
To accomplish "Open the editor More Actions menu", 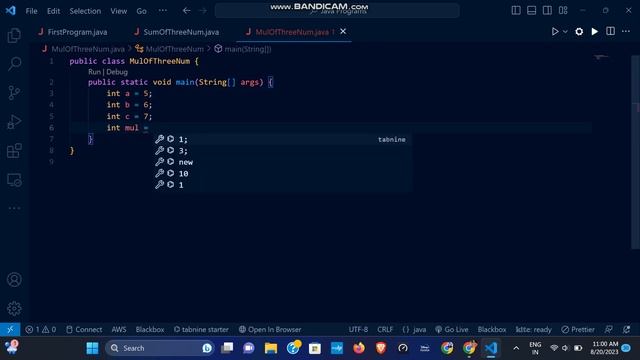I will (x=626, y=31).
